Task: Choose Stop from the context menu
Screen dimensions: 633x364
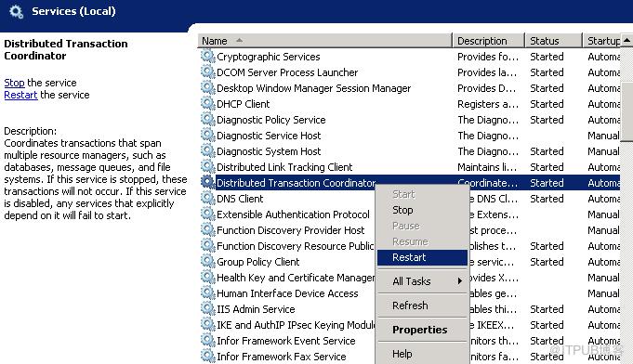Action: [422, 210]
